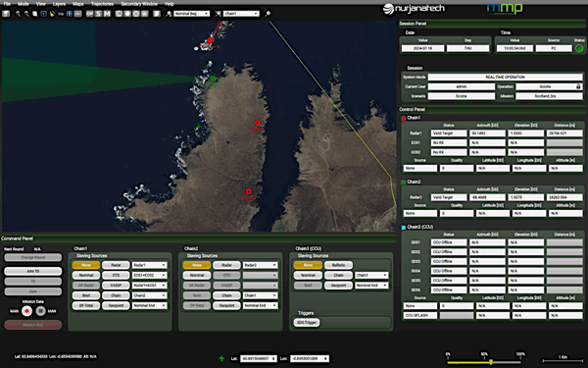The width and height of the screenshot is (588, 368).
Task: Click the Arm T0 button
Action: (x=33, y=271)
